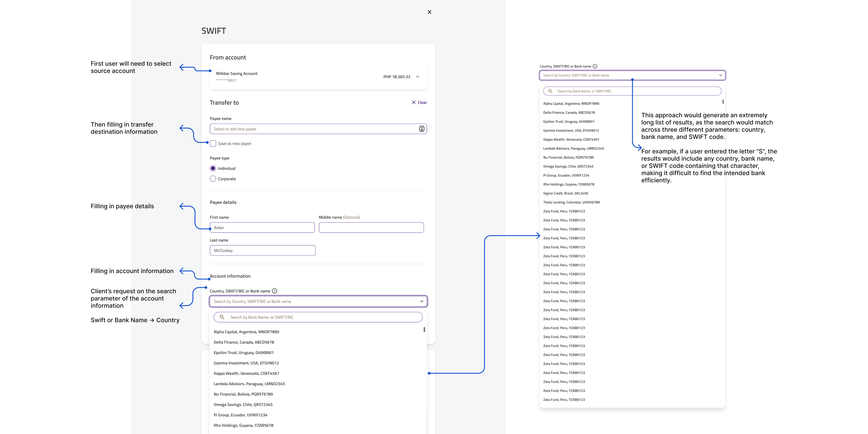Click the right mockup list scrollbar thumb
Viewport: 868px width, 434px height.
coord(723,101)
